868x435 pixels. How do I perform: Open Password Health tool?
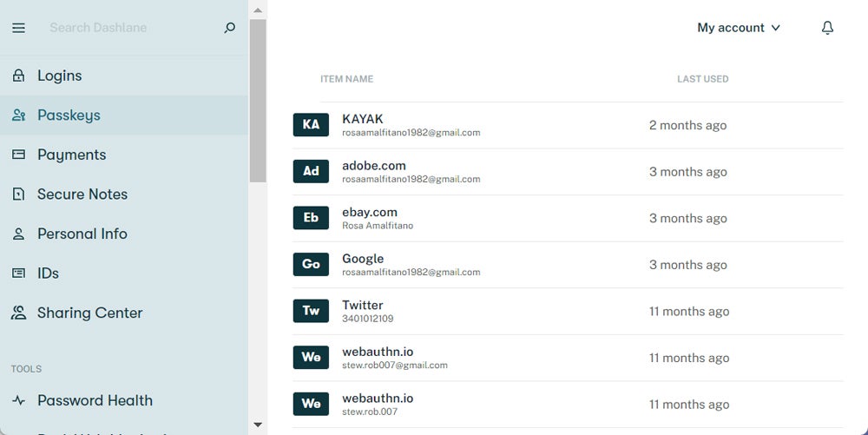click(95, 400)
